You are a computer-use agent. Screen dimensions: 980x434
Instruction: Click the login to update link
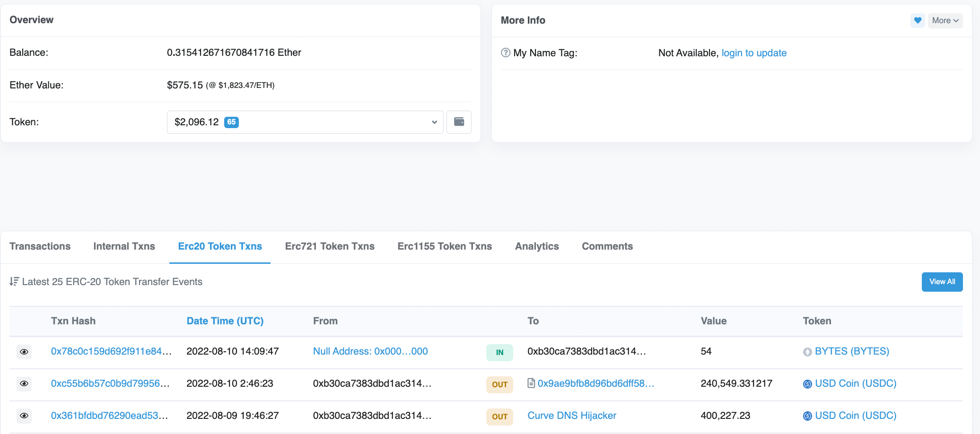coord(754,53)
